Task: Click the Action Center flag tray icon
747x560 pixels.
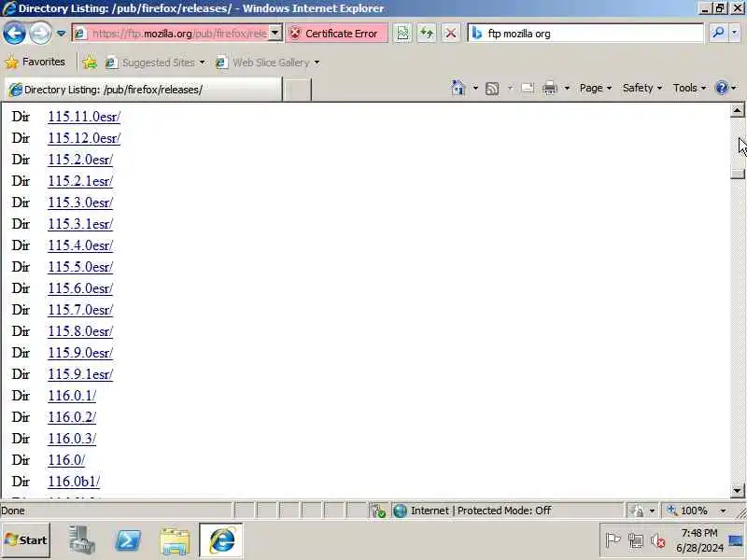Action: tap(613, 540)
